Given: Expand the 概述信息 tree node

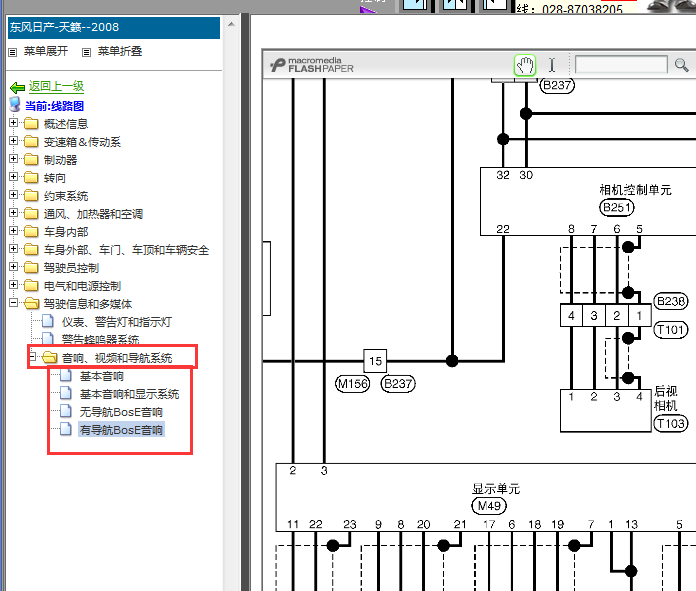Looking at the screenshot, I should pos(13,123).
